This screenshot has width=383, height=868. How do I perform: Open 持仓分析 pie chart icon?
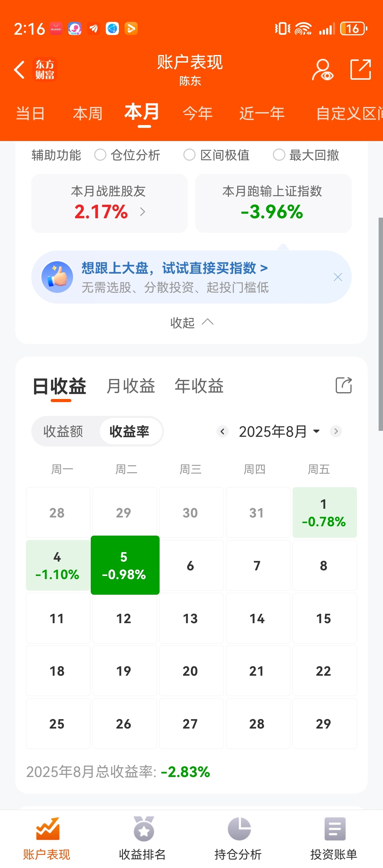click(x=239, y=829)
